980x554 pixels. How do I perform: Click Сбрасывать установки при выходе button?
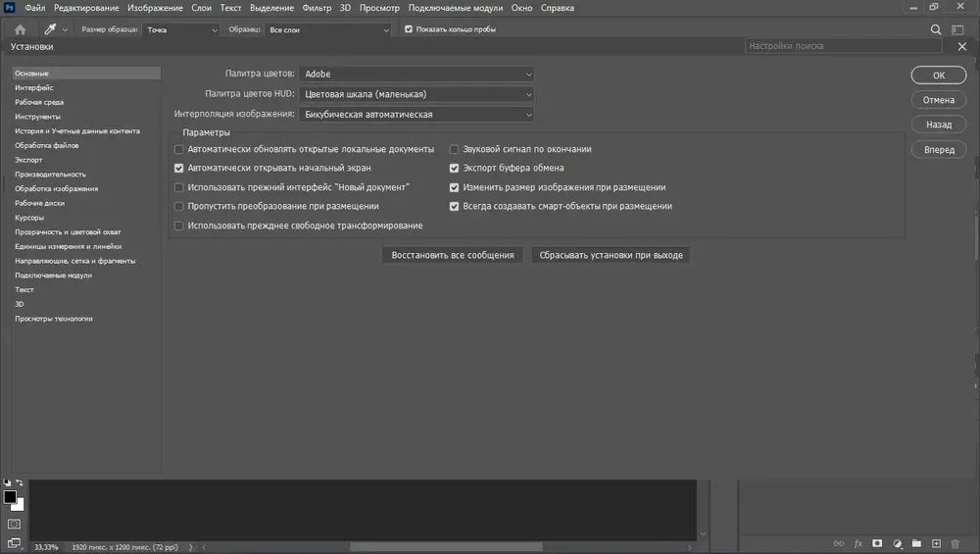(x=611, y=255)
